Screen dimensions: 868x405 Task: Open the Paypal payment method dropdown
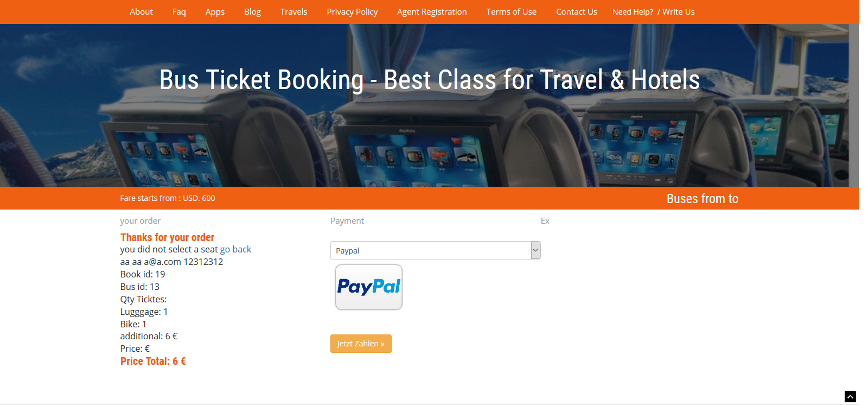click(435, 250)
